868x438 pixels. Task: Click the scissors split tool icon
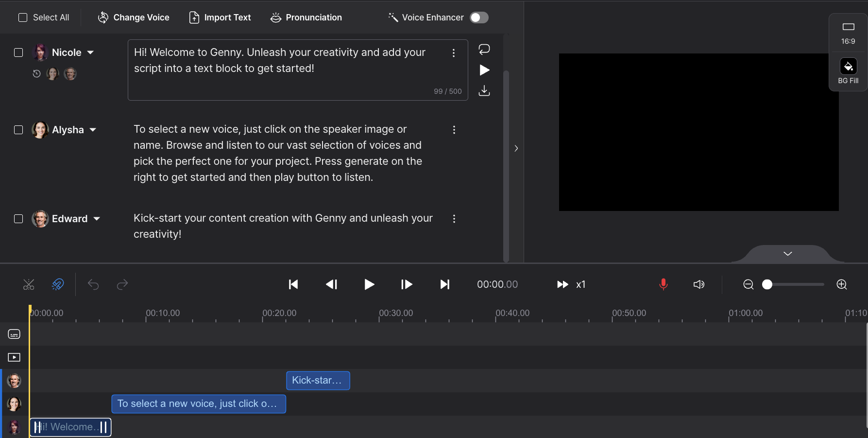pos(29,284)
